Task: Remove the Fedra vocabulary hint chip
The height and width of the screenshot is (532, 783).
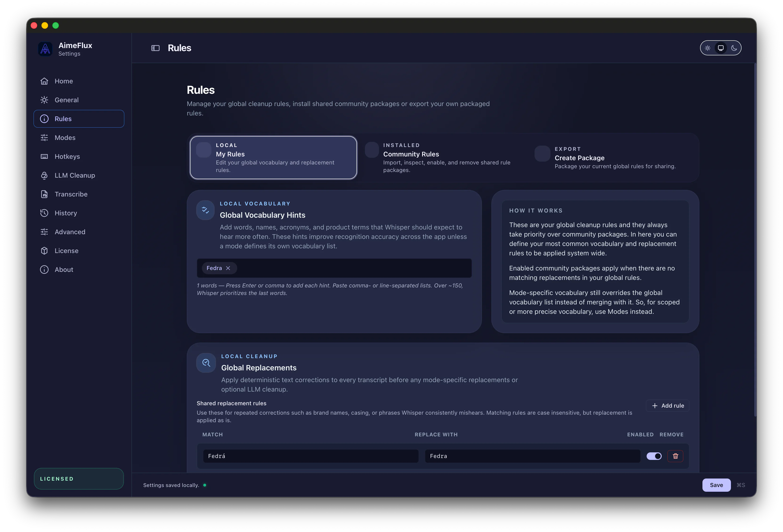Action: point(228,268)
